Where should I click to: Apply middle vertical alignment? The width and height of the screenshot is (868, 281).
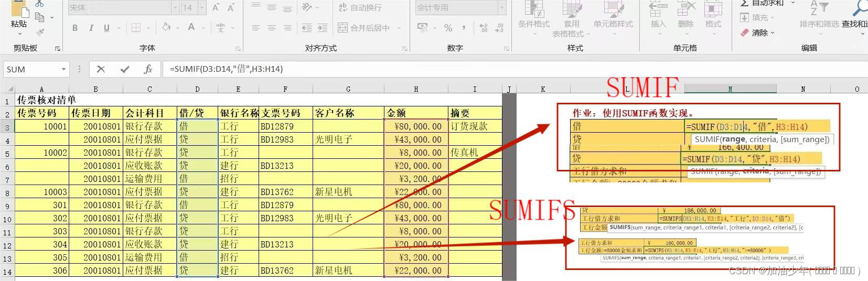click(272, 7)
